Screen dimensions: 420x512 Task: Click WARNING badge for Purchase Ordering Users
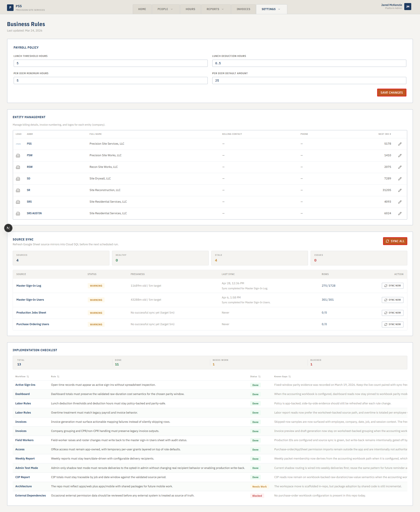coord(96,324)
